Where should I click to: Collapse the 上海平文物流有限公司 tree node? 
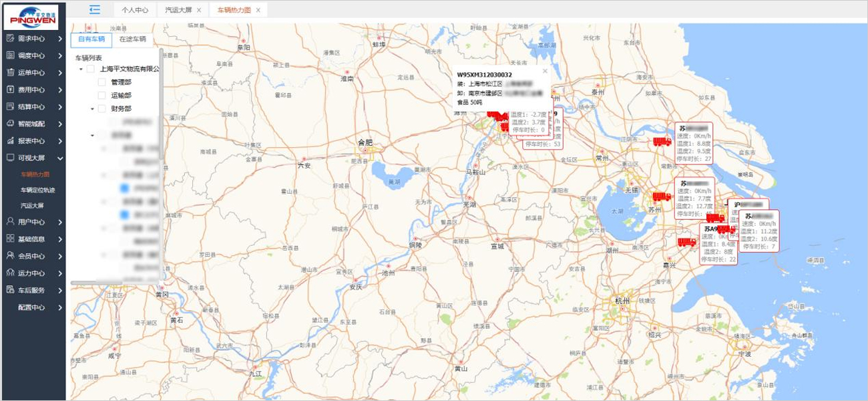click(81, 69)
